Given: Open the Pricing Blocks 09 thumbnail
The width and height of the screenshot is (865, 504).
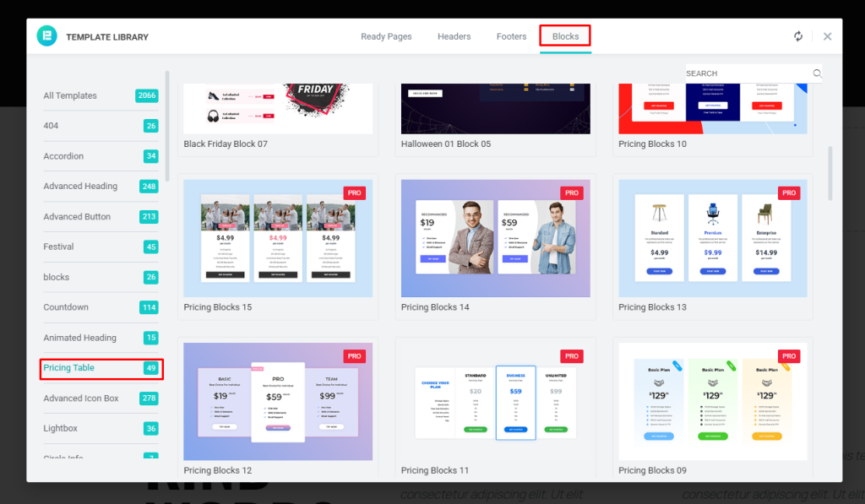Looking at the screenshot, I should tap(713, 402).
